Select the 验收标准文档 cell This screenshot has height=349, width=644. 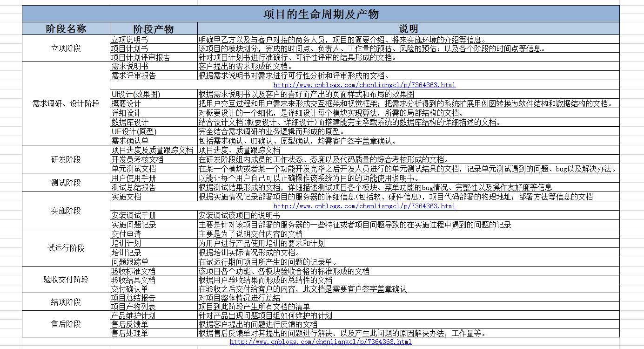point(154,271)
